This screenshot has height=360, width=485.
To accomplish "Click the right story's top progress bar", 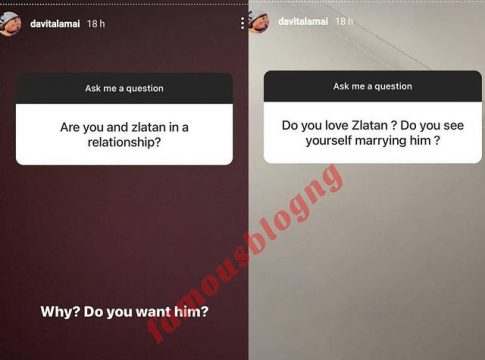I will tap(367, 3).
